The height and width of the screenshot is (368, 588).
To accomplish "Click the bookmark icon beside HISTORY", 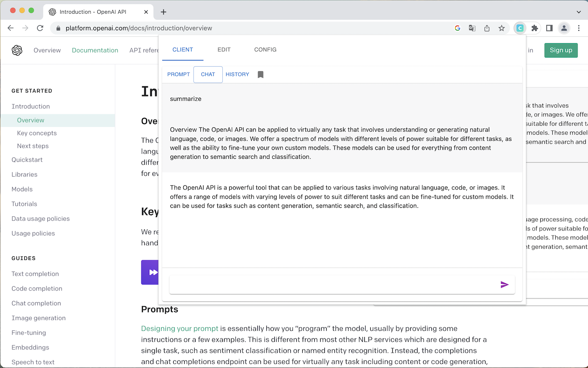I will tap(260, 75).
